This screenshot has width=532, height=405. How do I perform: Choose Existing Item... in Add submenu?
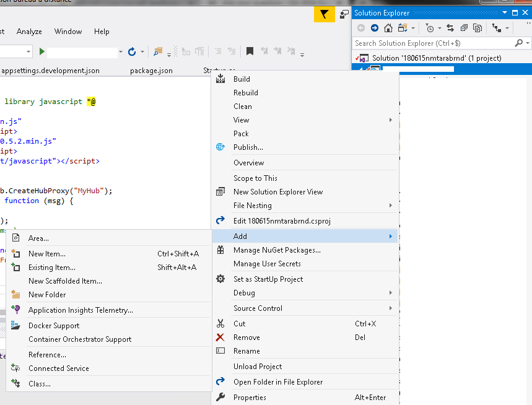click(109, 268)
